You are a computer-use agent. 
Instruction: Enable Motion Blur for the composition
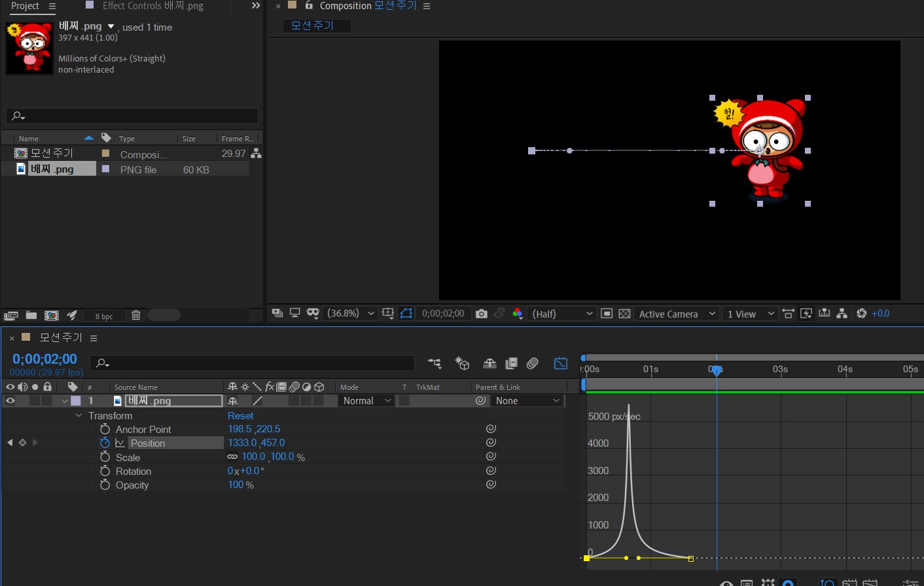533,363
